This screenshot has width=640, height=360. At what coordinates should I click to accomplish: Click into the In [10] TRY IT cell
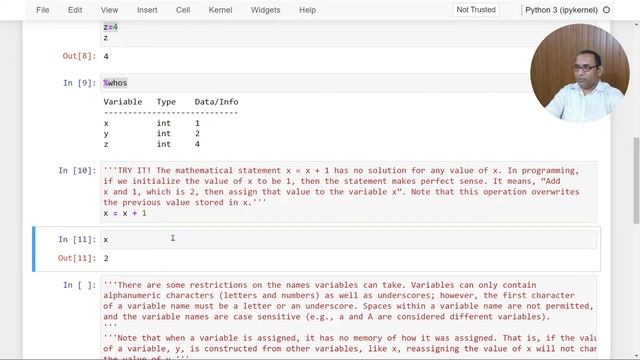(x=348, y=191)
